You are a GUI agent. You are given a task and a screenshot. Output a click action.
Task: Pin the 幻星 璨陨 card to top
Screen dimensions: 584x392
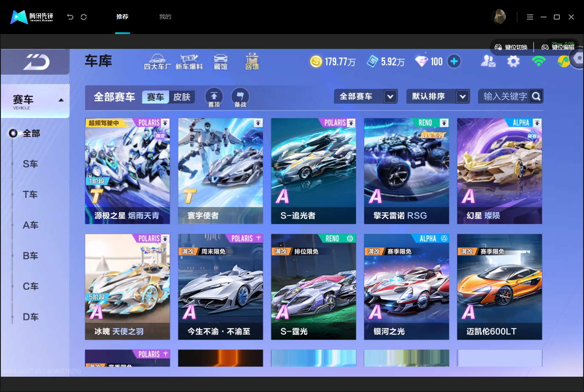(x=537, y=123)
